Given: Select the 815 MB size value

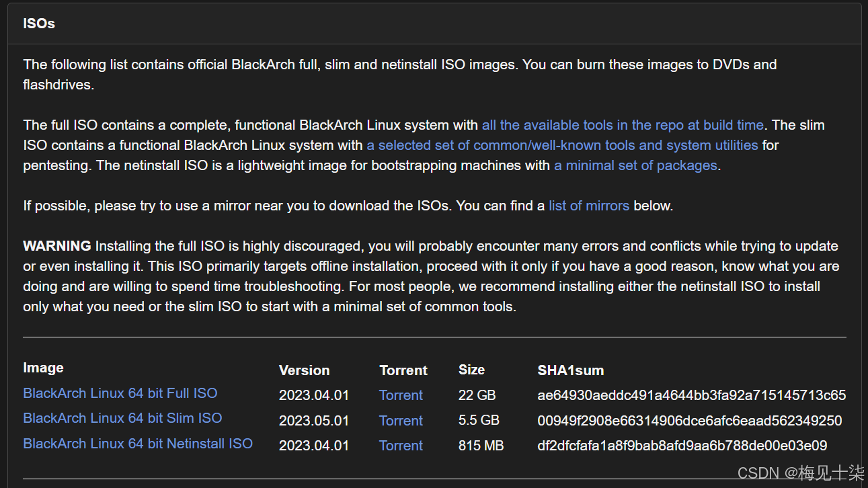Looking at the screenshot, I should (x=481, y=446).
